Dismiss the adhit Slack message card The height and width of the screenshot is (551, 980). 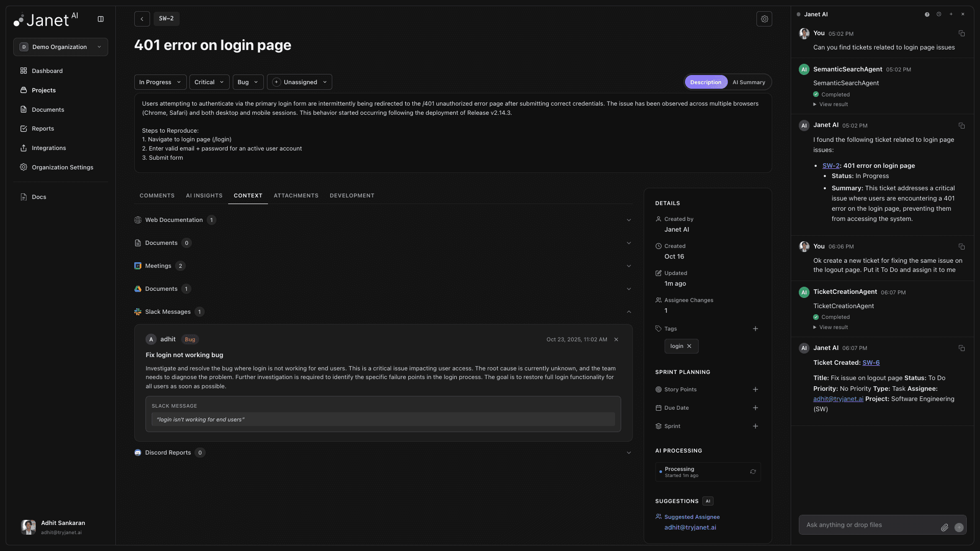616,340
